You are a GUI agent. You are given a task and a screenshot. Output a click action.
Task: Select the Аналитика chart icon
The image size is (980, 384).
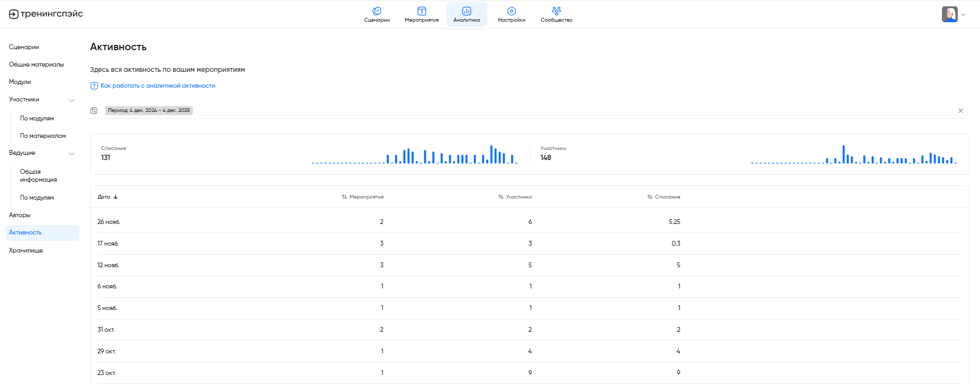(466, 11)
